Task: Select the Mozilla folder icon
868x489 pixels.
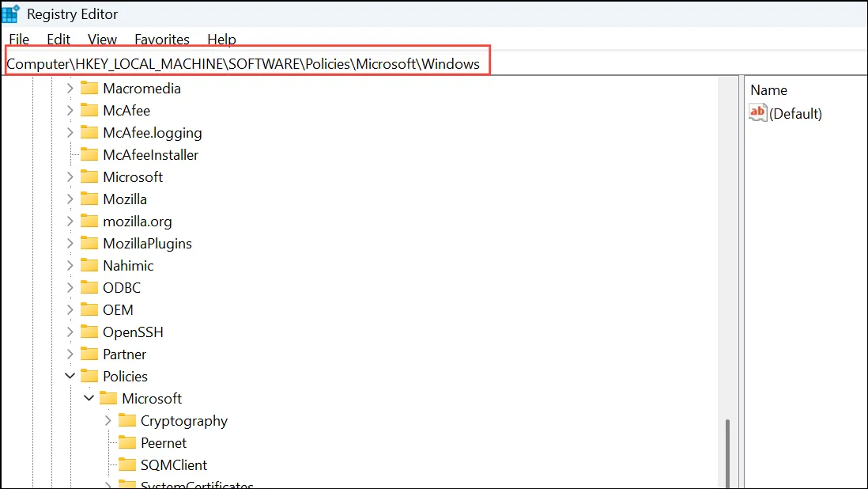Action: point(89,199)
